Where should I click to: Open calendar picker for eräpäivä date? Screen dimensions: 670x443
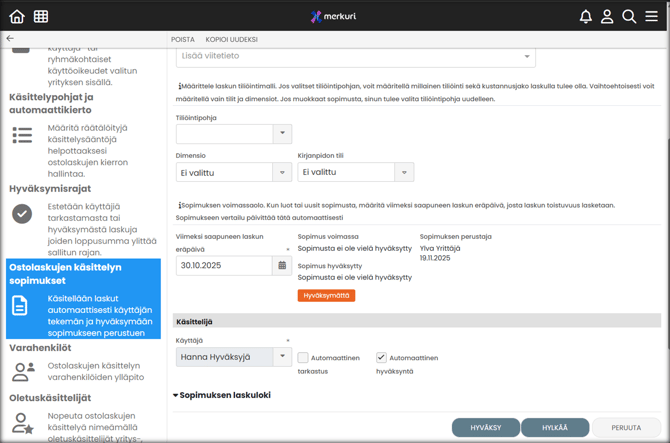(282, 266)
